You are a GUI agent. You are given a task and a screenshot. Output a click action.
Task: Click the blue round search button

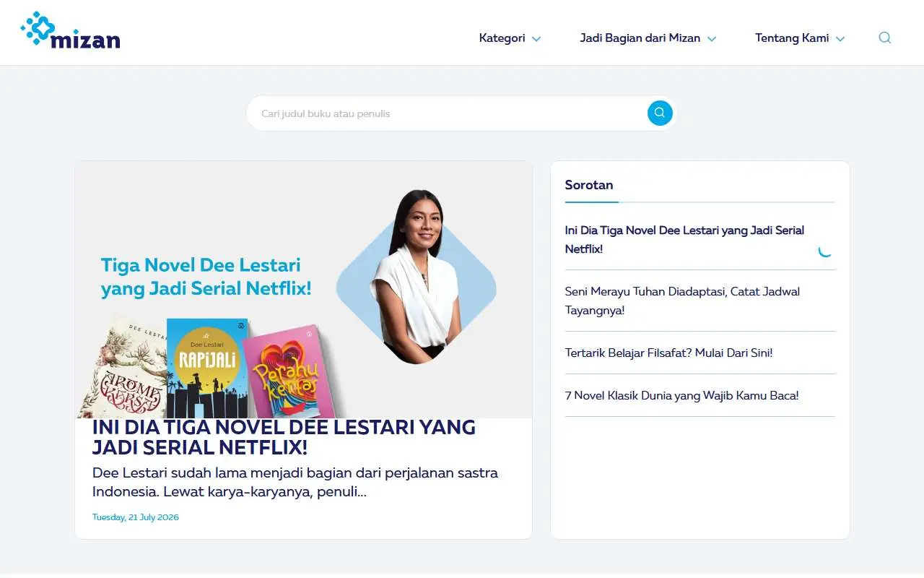tap(660, 113)
